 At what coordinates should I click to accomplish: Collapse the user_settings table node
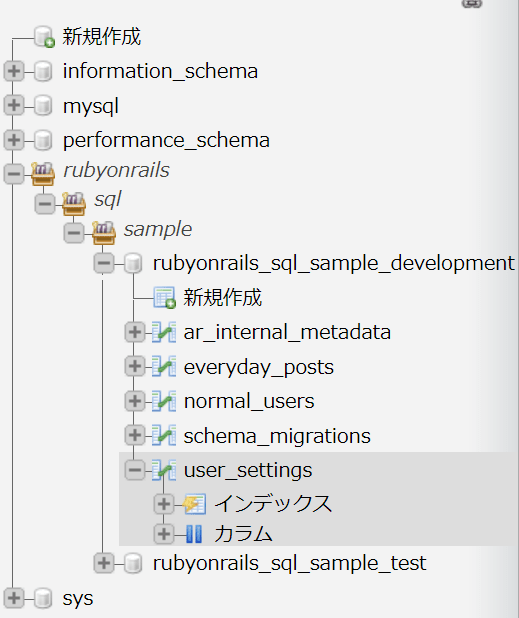(x=135, y=470)
